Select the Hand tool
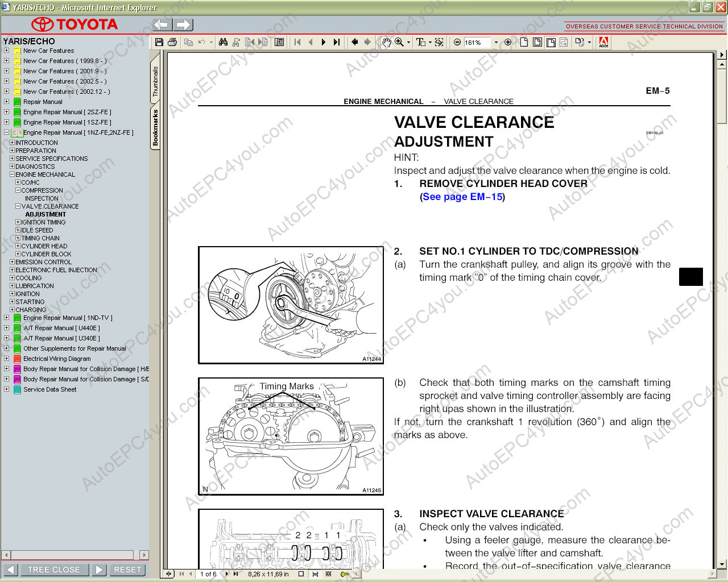 coord(387,42)
